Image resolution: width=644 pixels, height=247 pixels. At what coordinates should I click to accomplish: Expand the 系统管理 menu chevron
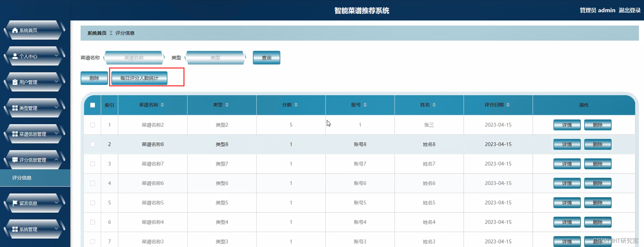tap(56, 229)
